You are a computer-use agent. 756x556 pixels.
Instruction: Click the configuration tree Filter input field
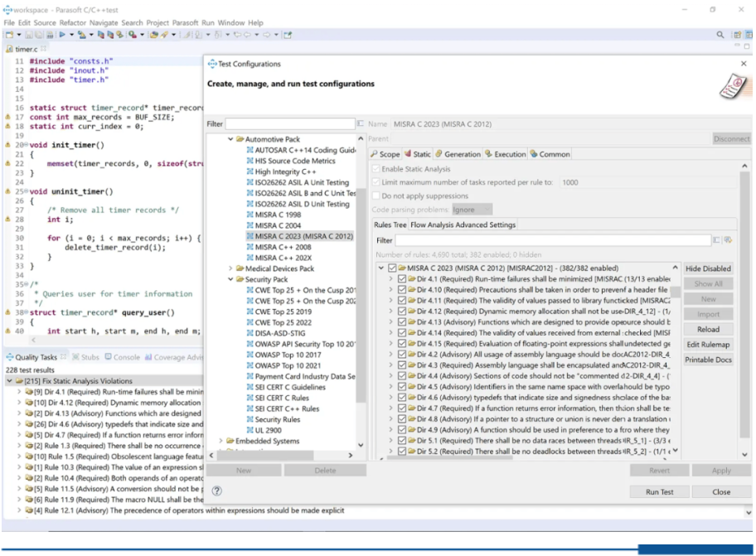[x=290, y=123]
